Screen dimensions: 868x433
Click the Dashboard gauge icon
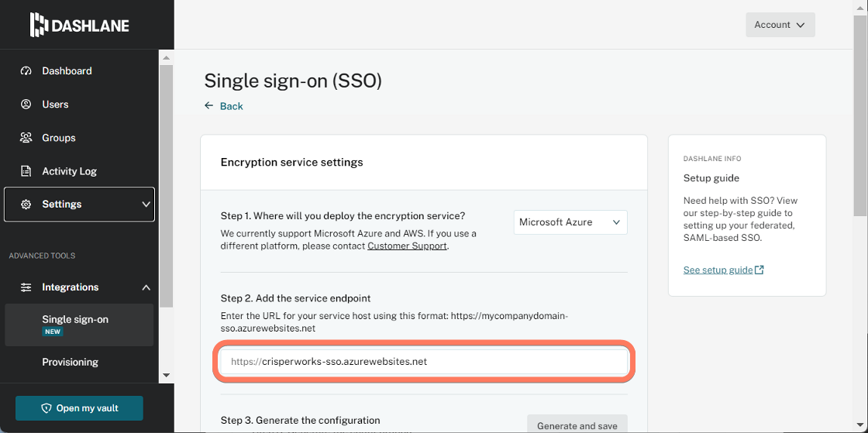pos(26,70)
